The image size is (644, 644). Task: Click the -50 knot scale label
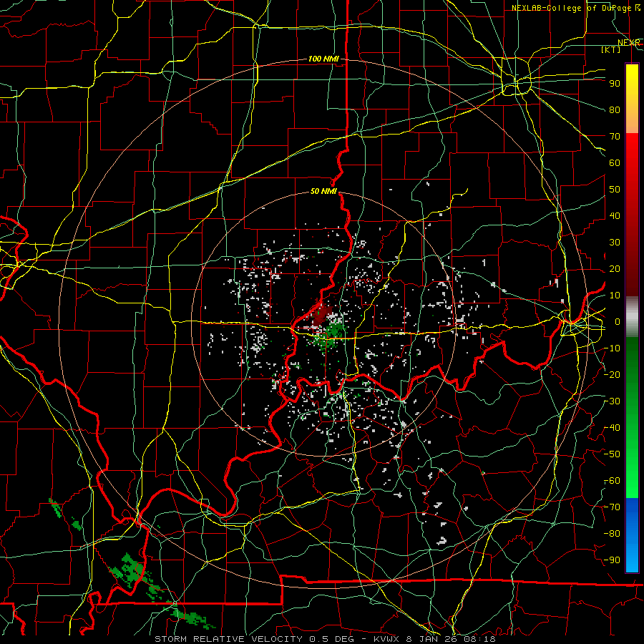point(613,454)
